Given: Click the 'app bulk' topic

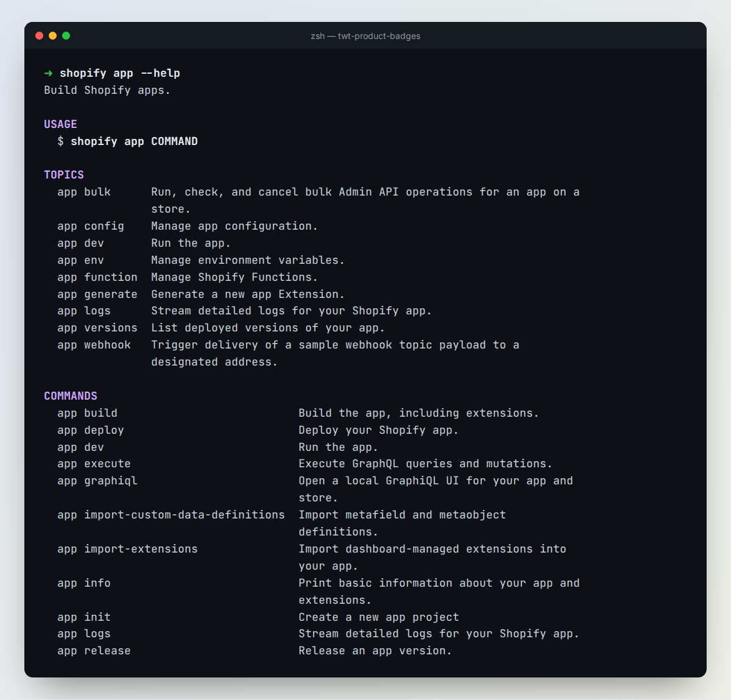Looking at the screenshot, I should pos(84,192).
